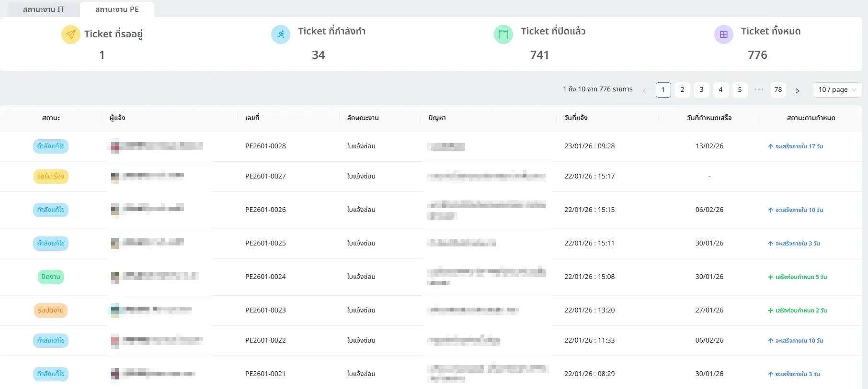Click status badge for PE2601-0028
This screenshot has width=868, height=389.
coord(51,146)
